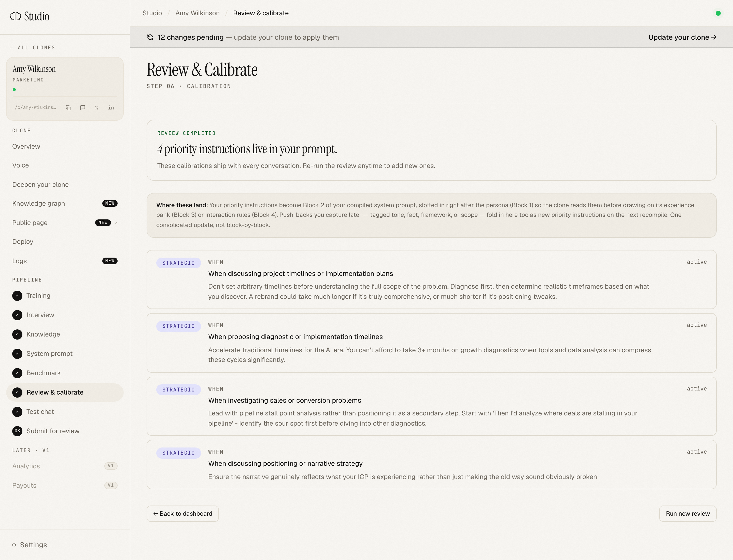Select the sales or conversion problems heading
Viewport: 733px width, 560px height.
pyautogui.click(x=285, y=400)
